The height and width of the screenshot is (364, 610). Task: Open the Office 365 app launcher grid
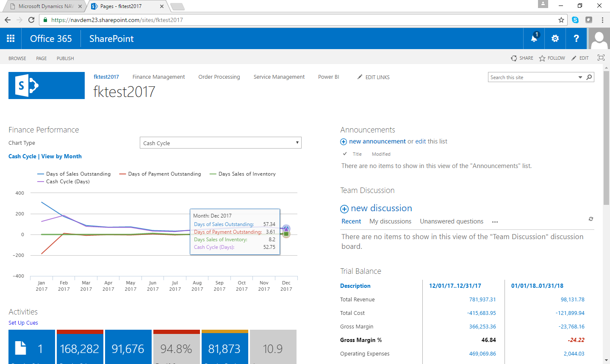11,39
